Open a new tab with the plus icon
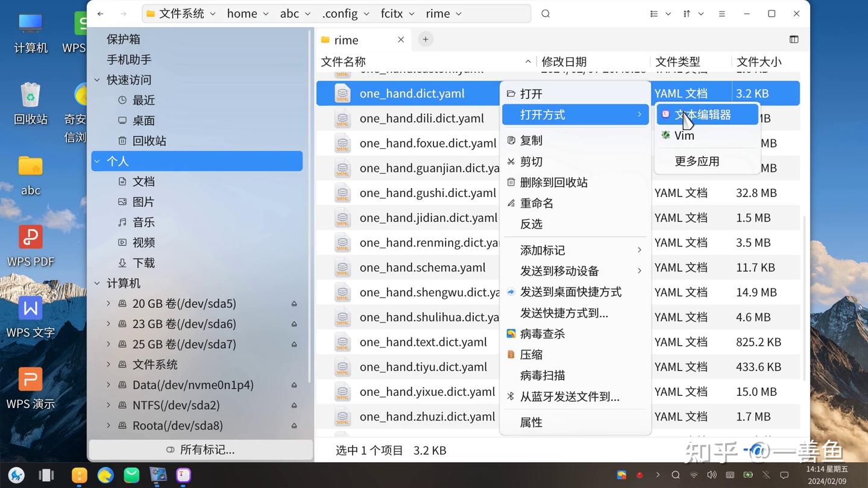This screenshot has height=488, width=868. pyautogui.click(x=426, y=39)
